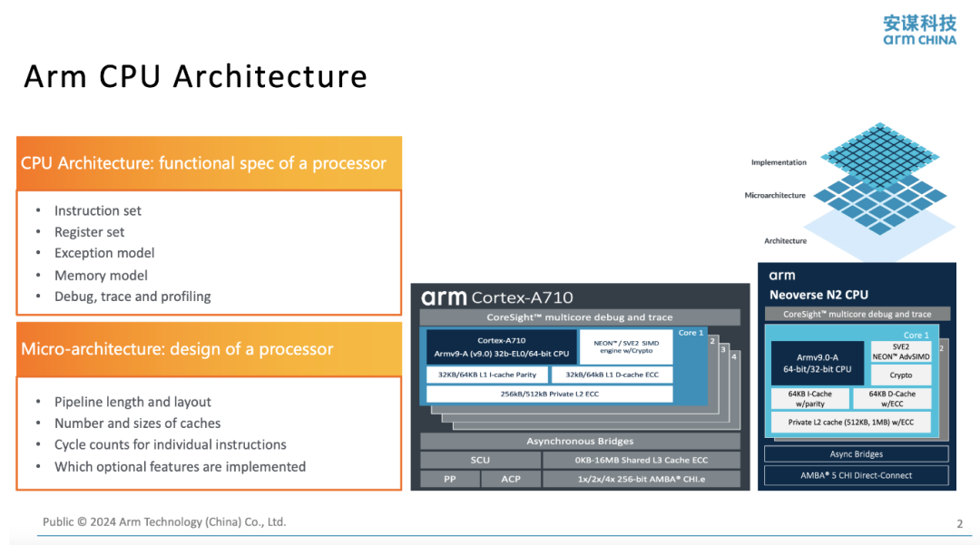This screenshot has height=545, width=980.
Task: Click 'Armv9.0-A 64-bit/32-bit CPU' block
Action: point(818,364)
